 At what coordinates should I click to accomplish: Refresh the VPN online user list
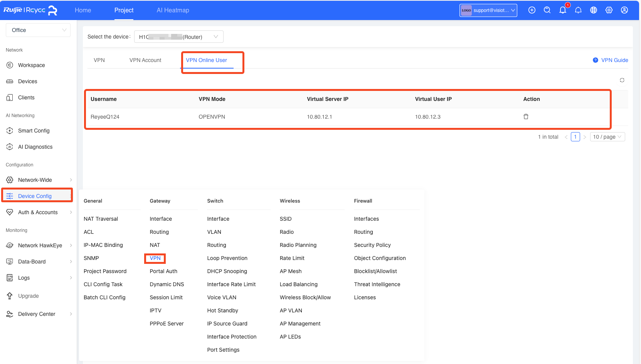(622, 80)
